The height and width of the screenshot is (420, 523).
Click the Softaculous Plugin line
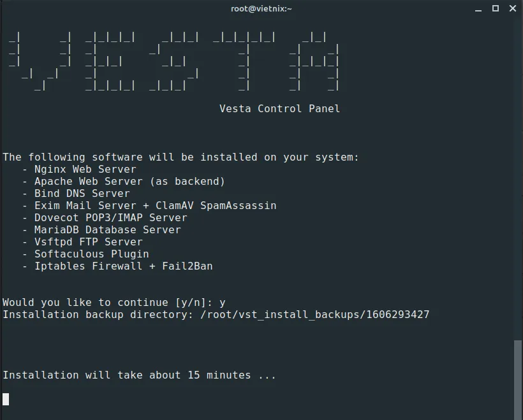85,254
